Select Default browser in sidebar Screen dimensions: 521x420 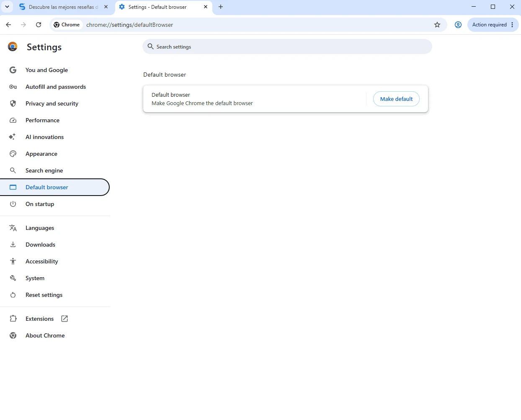coord(55,187)
